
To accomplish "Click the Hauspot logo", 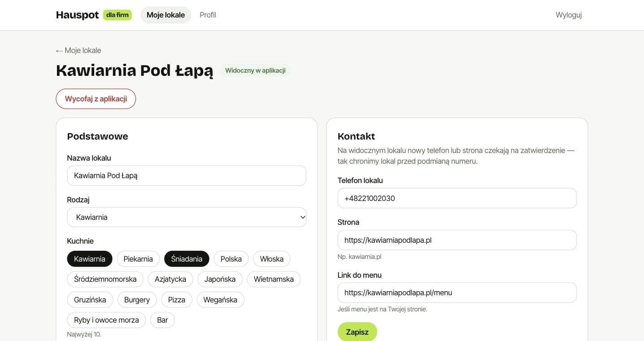I will pos(77,15).
